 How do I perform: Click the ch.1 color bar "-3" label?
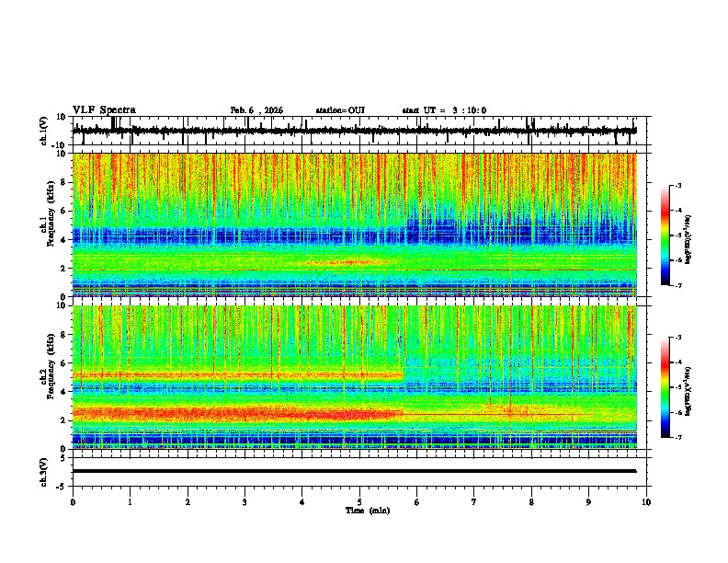[678, 186]
